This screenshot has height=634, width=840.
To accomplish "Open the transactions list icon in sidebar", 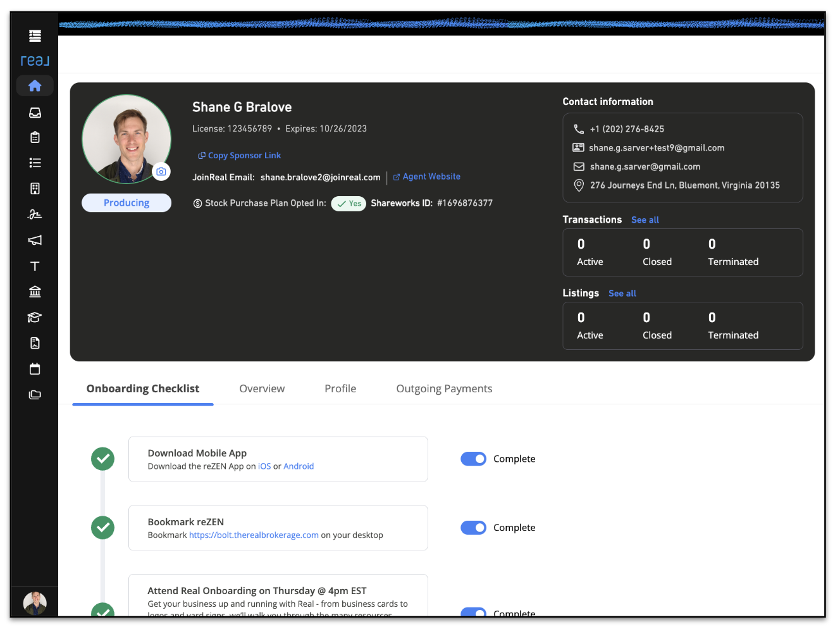I will (35, 163).
